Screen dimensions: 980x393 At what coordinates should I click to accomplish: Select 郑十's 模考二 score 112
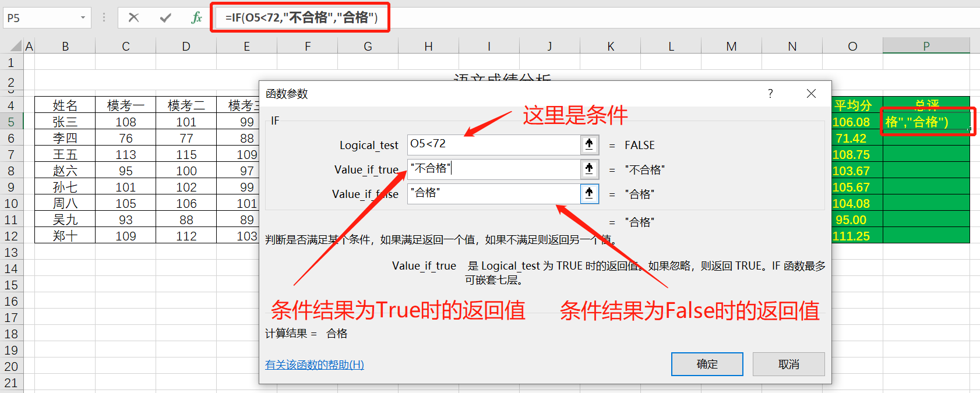tap(186, 236)
